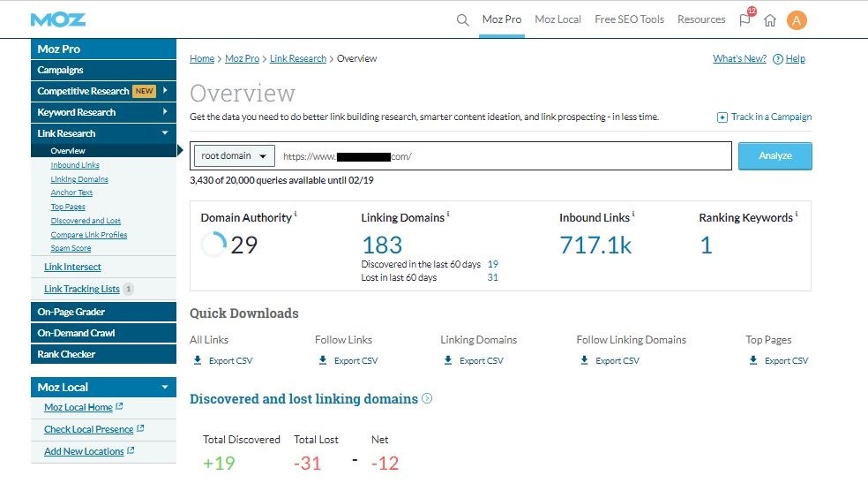Click Ranking Keywords info icon
Screen dimensions: 868x483
(797, 214)
